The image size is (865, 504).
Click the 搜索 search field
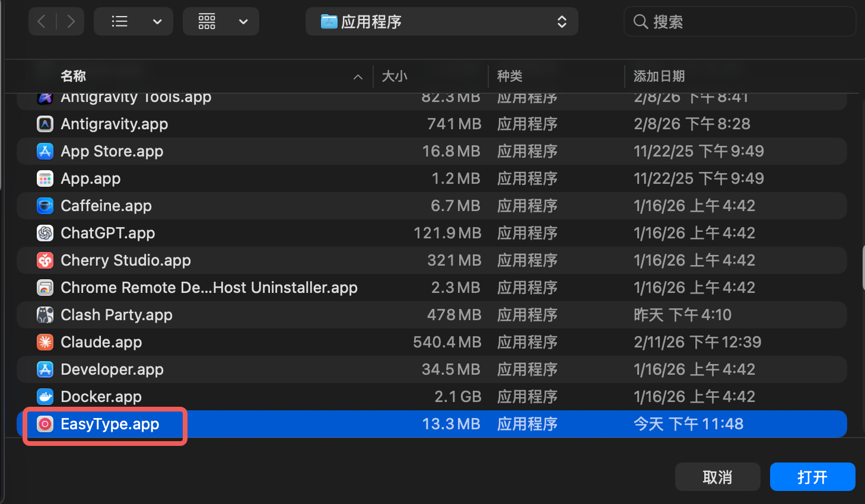(739, 21)
